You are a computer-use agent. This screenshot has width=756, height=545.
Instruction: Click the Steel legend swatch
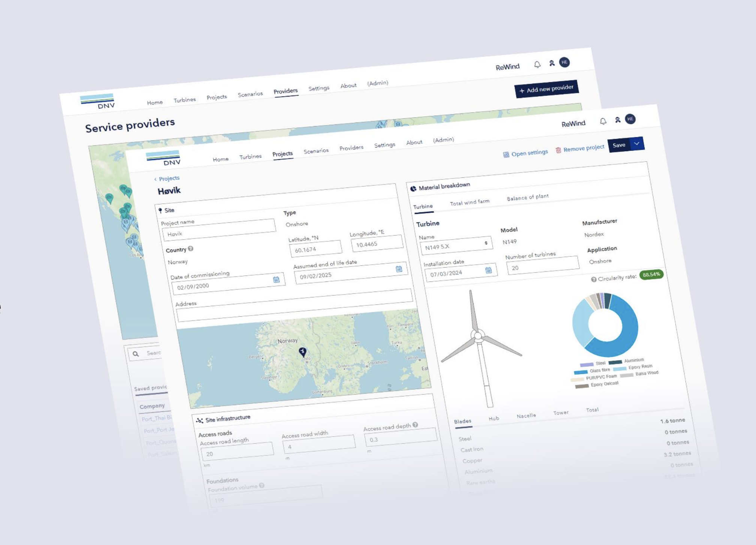tap(587, 365)
